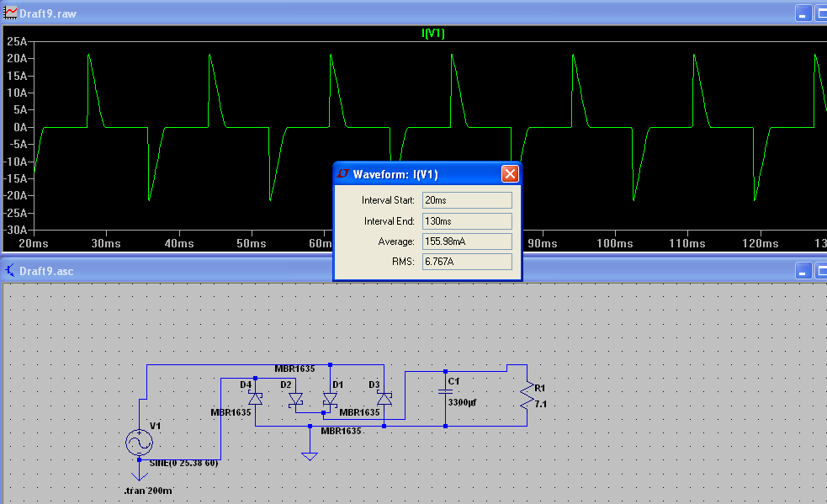Select diode D2 symbol in schematic
827x504 pixels.
click(x=296, y=400)
